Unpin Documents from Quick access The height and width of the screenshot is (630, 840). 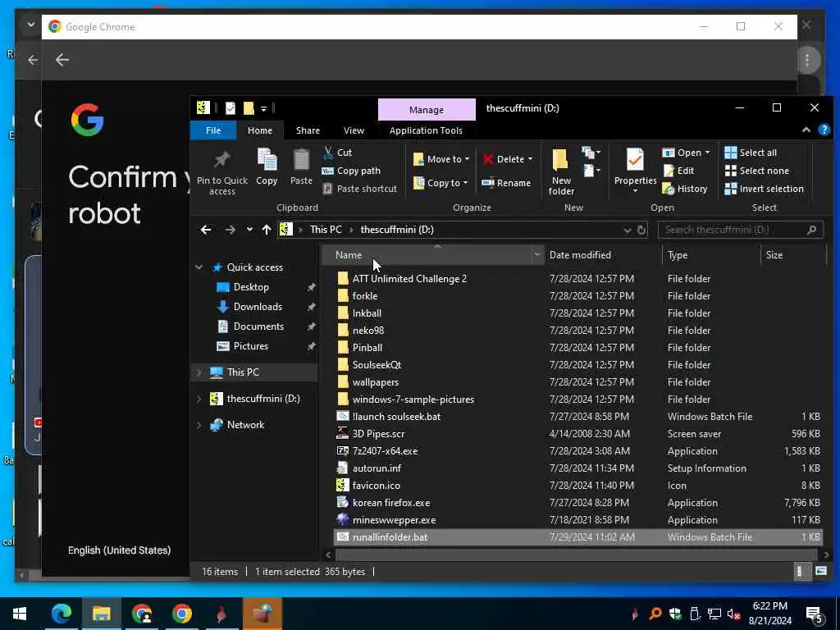pos(311,327)
